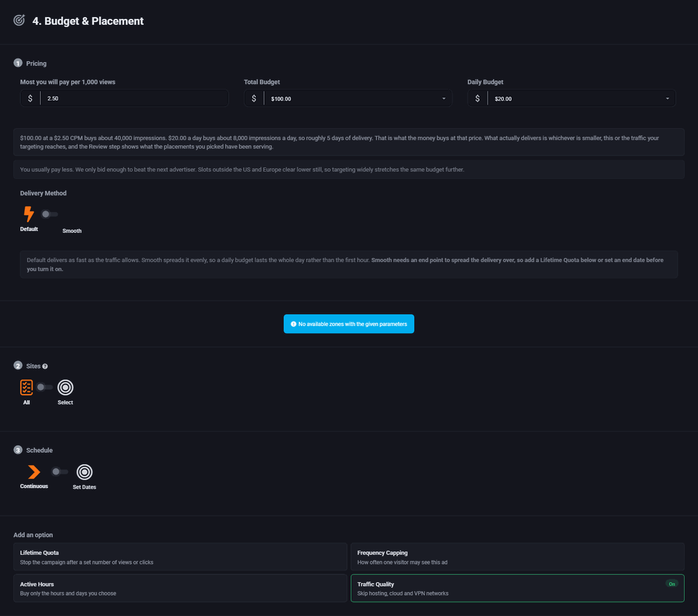Click the dollar sign beside the CPM field
This screenshot has height=616, width=698.
[x=30, y=98]
